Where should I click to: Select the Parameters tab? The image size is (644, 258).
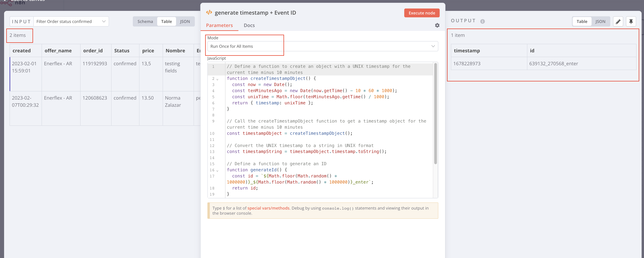coord(219,25)
